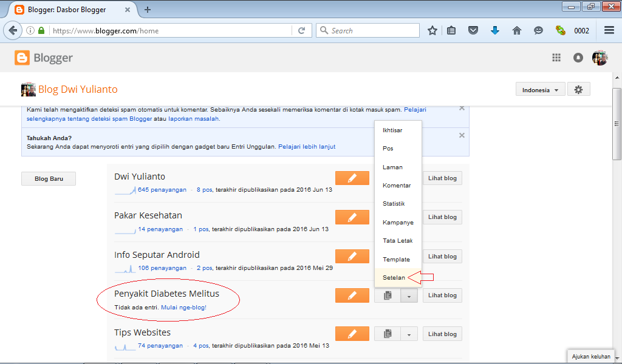This screenshot has width=622, height=364.
Task: Click the addon icon next to 0002
Action: (560, 30)
